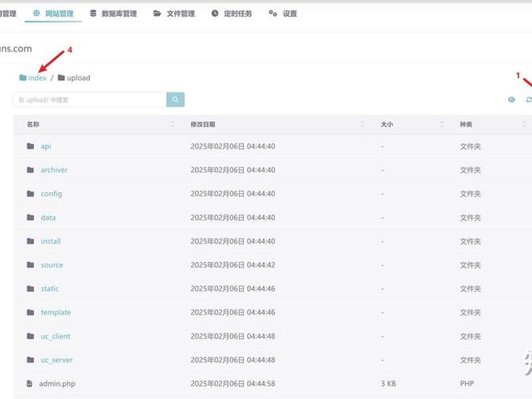Click the folder icon beside source
Image resolution: width=532 pixels, height=399 pixels.
(x=31, y=265)
